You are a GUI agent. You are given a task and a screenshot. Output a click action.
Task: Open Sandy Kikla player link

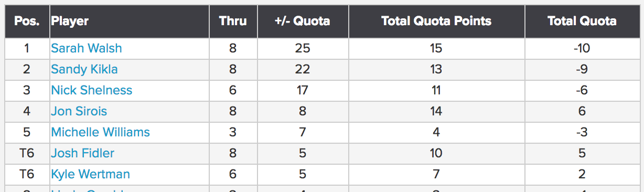pos(84,69)
